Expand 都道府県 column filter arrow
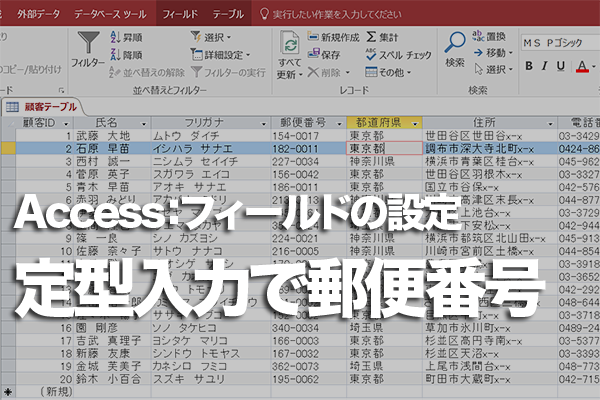 click(415, 124)
